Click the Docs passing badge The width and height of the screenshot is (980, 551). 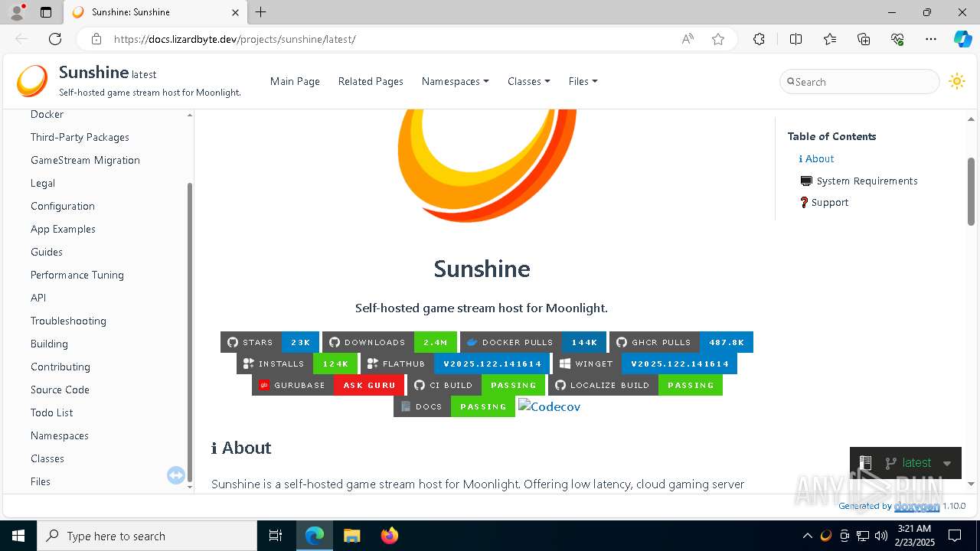click(x=454, y=406)
